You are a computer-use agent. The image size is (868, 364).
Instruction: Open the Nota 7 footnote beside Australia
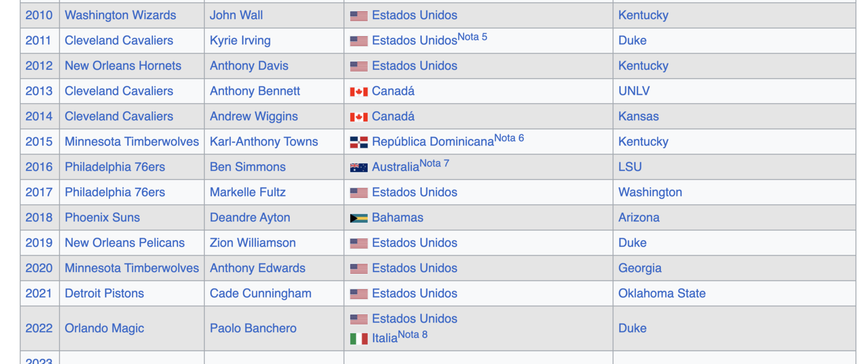click(x=435, y=163)
